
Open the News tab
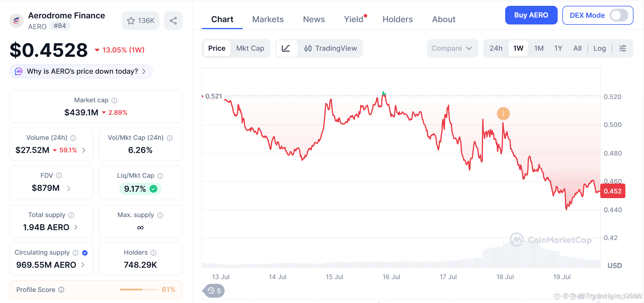314,19
